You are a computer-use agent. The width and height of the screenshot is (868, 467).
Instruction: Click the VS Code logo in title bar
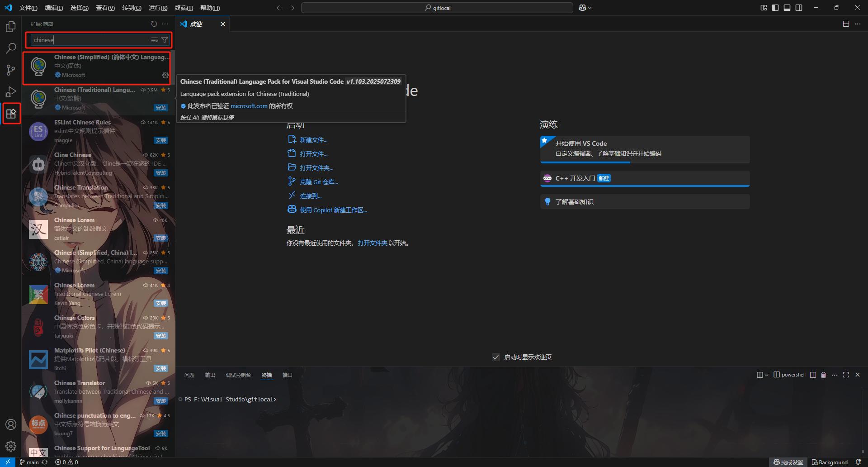click(x=8, y=8)
